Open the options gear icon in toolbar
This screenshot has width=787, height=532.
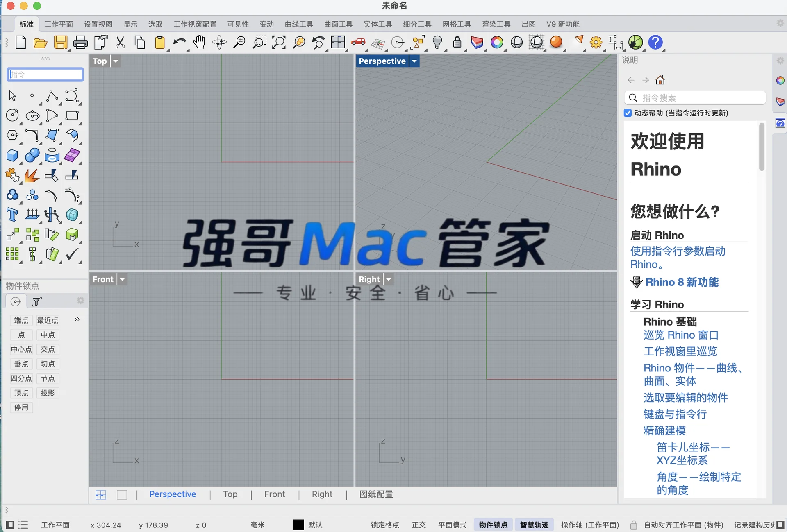[596, 42]
